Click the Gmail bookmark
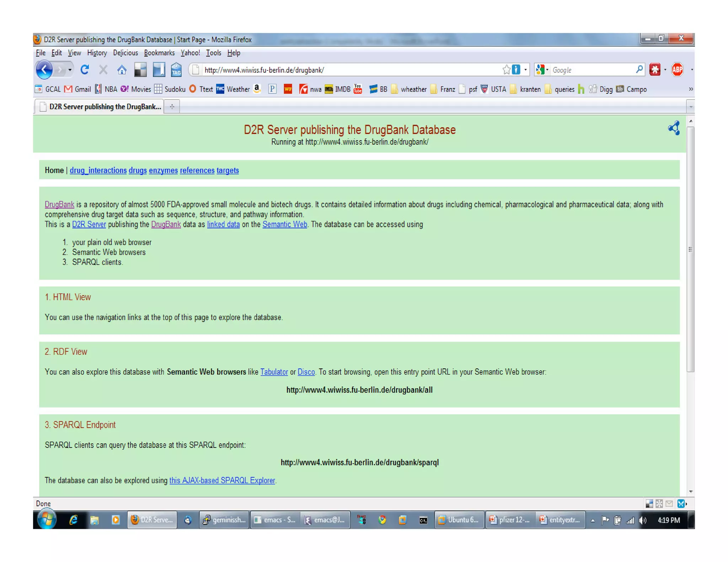The height and width of the screenshot is (562, 728). (x=78, y=89)
